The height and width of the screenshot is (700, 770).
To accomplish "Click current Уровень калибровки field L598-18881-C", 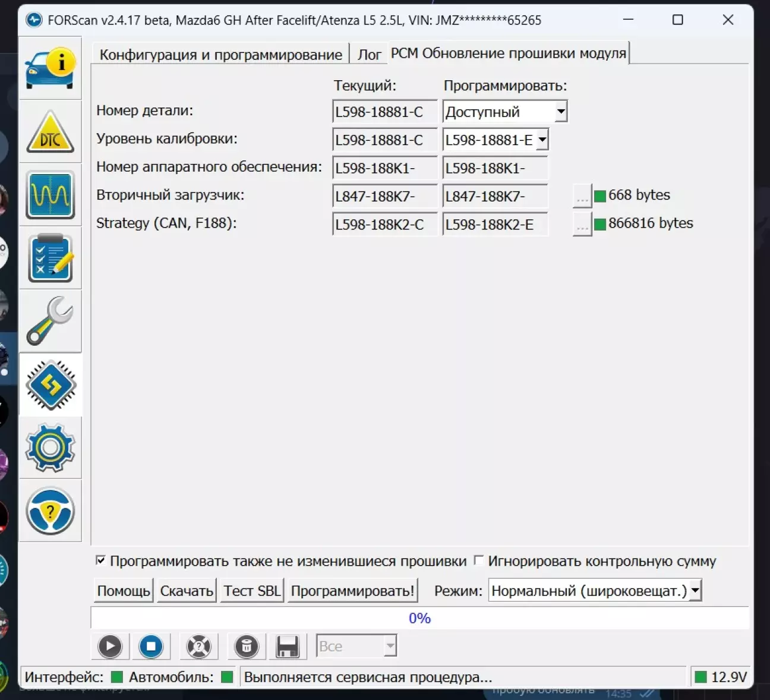I will click(385, 140).
